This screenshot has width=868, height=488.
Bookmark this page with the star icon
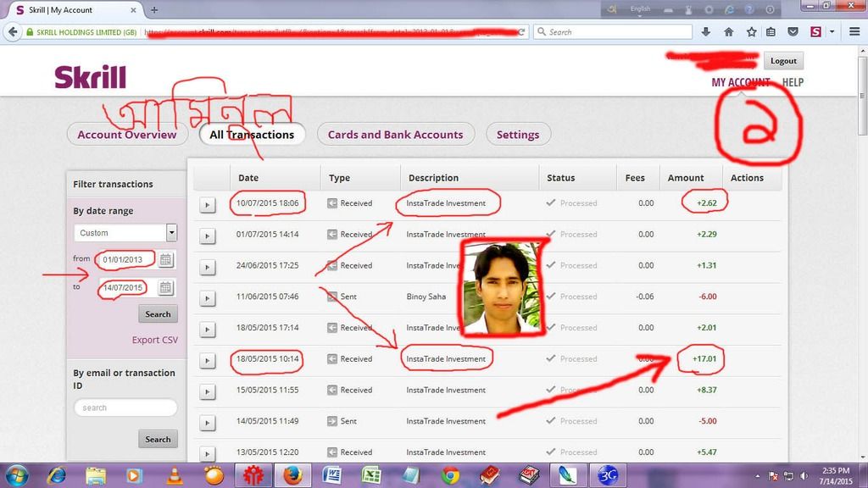pyautogui.click(x=751, y=32)
